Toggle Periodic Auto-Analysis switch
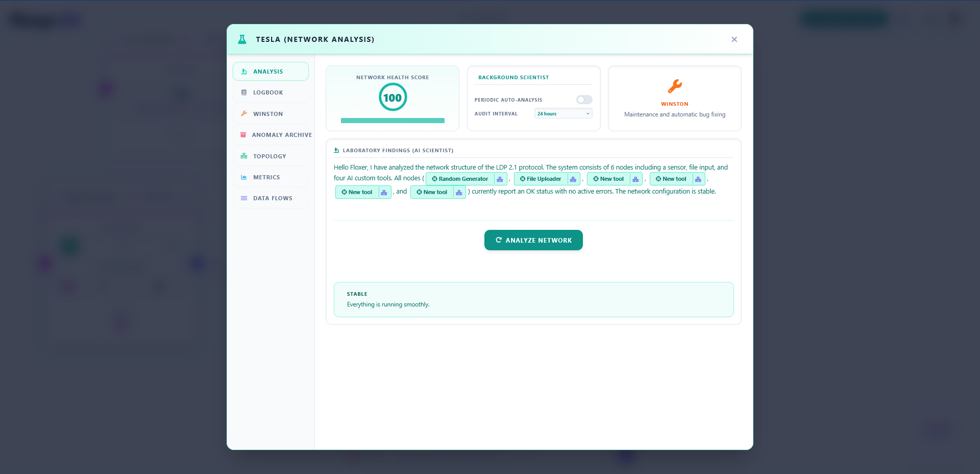Screen dimensions: 980x474 584,100
